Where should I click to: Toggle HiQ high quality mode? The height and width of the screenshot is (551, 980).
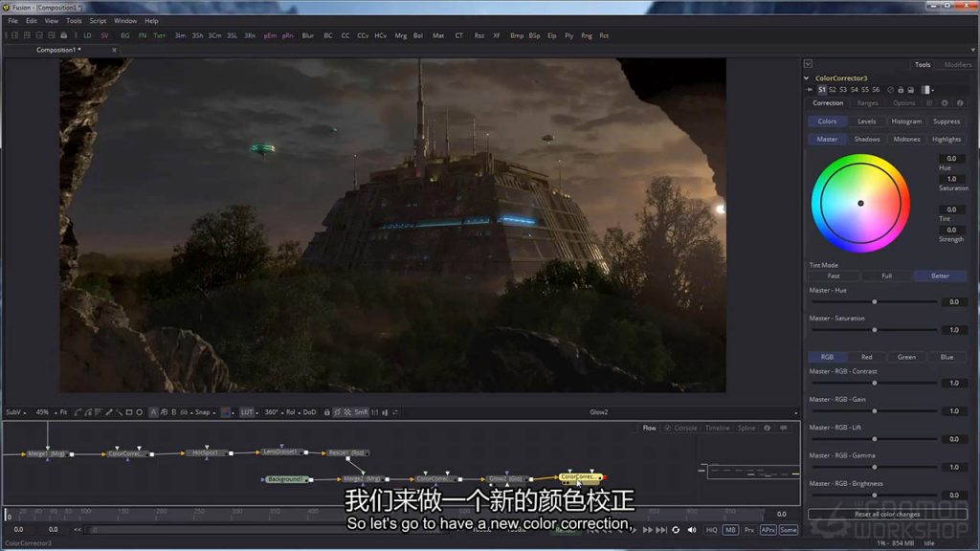tap(711, 530)
